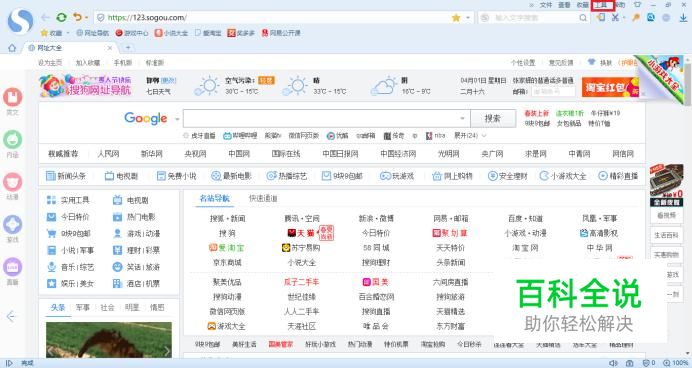
Task: Click the orange key password icon
Action: (x=636, y=18)
